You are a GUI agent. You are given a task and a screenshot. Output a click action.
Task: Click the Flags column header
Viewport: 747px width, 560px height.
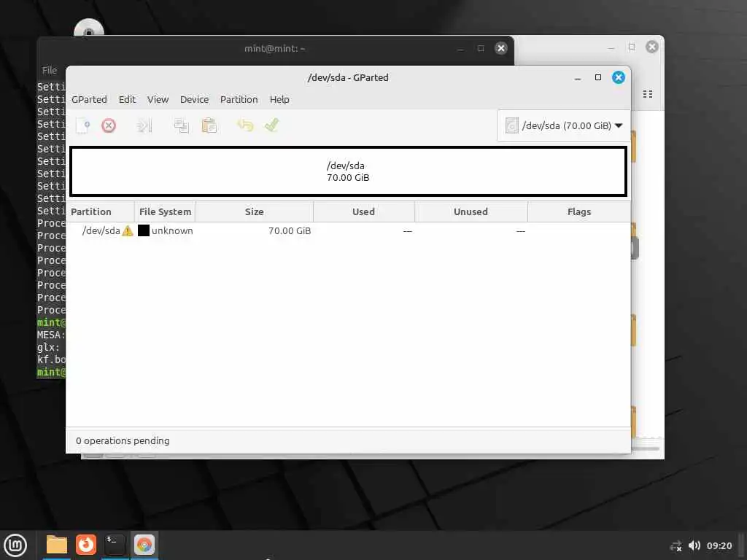(x=578, y=212)
